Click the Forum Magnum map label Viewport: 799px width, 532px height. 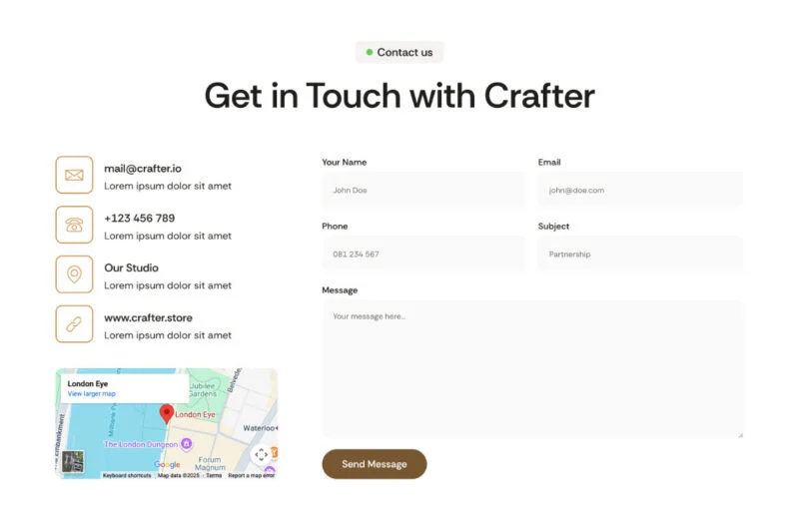point(210,463)
